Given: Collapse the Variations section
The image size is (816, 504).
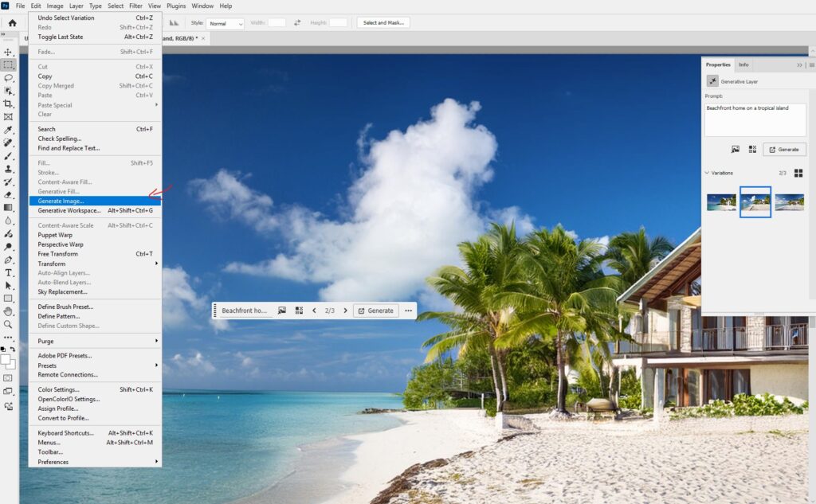Looking at the screenshot, I should tap(705, 173).
